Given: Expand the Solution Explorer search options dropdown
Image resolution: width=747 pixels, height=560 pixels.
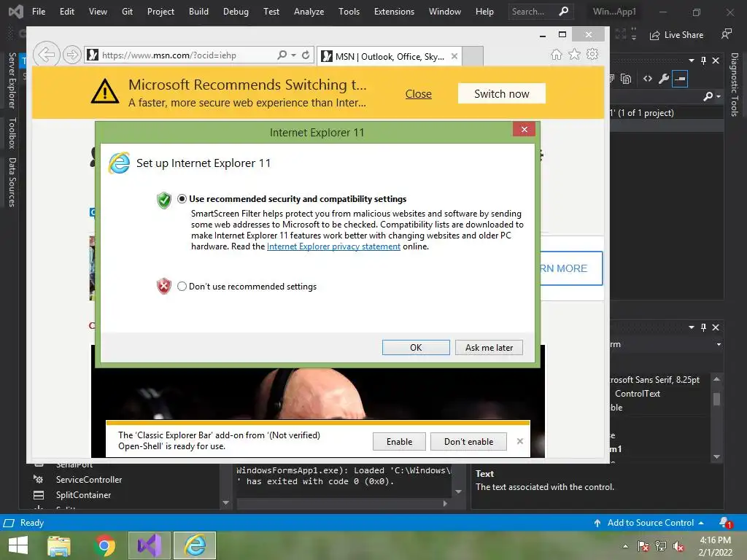Looking at the screenshot, I should tap(719, 97).
